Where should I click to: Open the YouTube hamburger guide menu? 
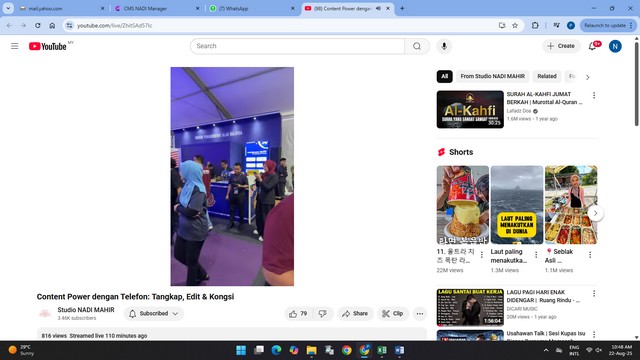[15, 46]
